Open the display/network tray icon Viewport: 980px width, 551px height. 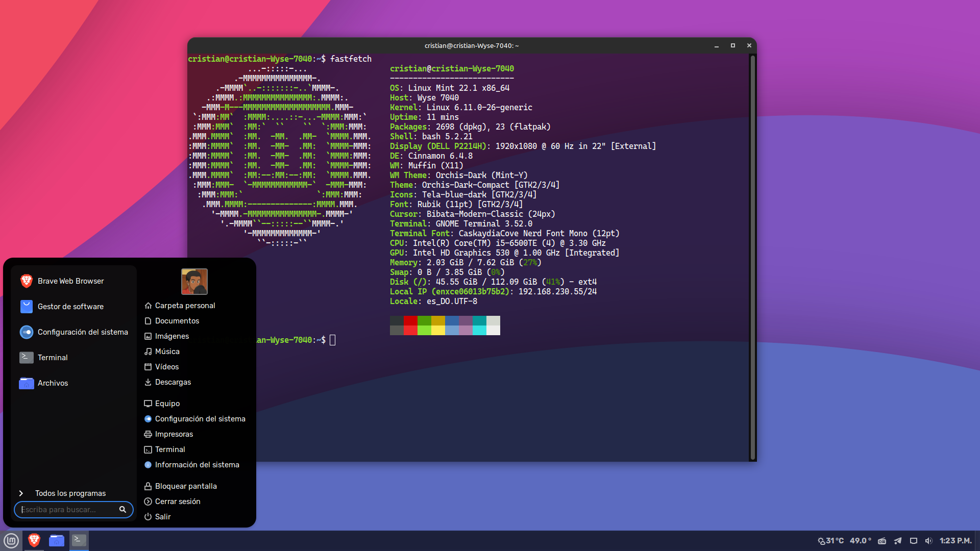(x=914, y=541)
